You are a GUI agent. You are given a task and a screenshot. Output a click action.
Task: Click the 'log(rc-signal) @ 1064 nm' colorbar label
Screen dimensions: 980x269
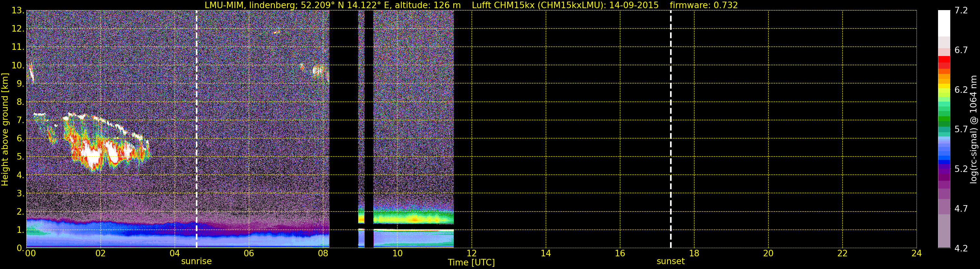973,129
